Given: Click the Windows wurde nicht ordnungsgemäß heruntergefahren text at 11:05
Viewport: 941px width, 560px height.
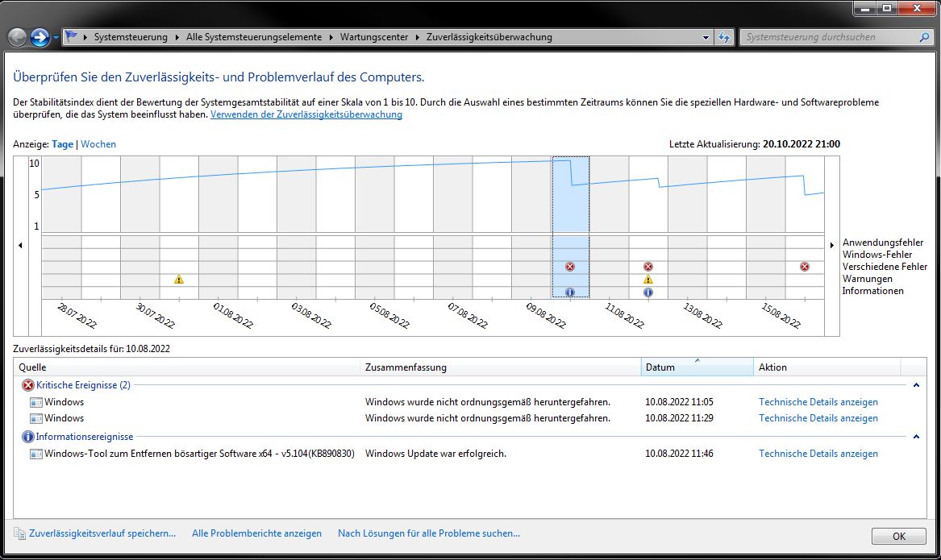Looking at the screenshot, I should coord(487,402).
